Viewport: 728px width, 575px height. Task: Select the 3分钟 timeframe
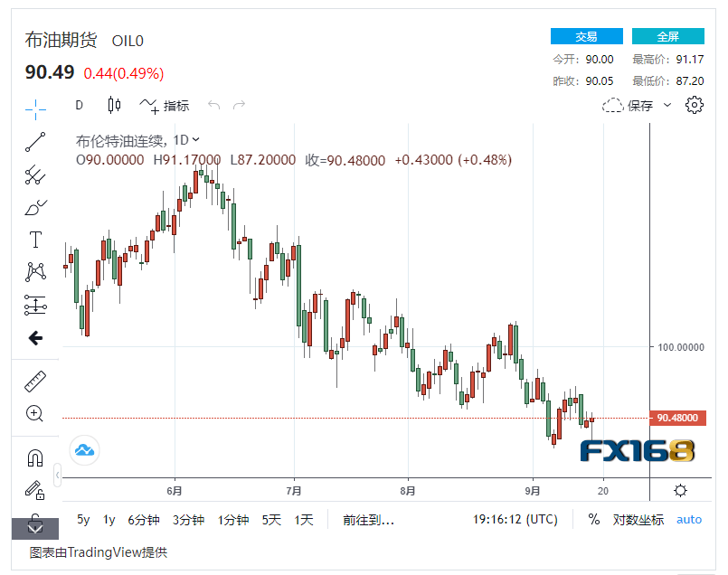(x=188, y=519)
